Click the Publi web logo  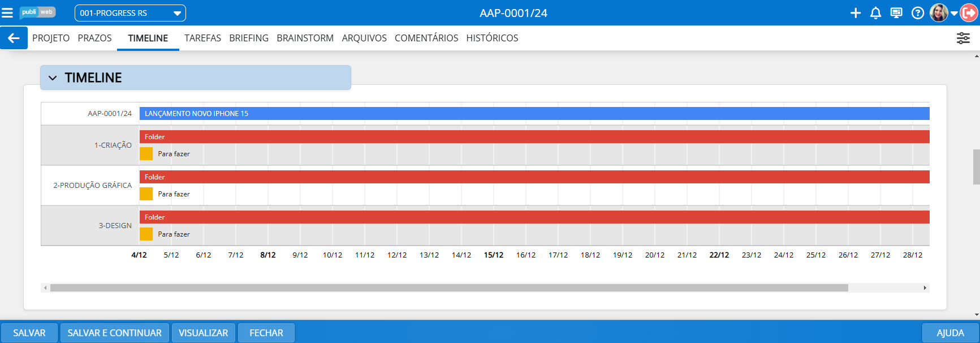pos(37,12)
